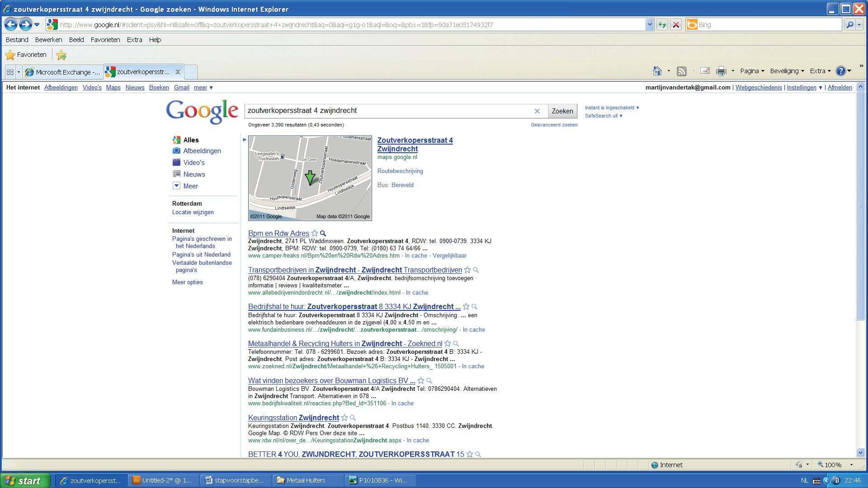Click the blue help question mark icon
Viewport: 868px width, 488px height.
pos(841,71)
